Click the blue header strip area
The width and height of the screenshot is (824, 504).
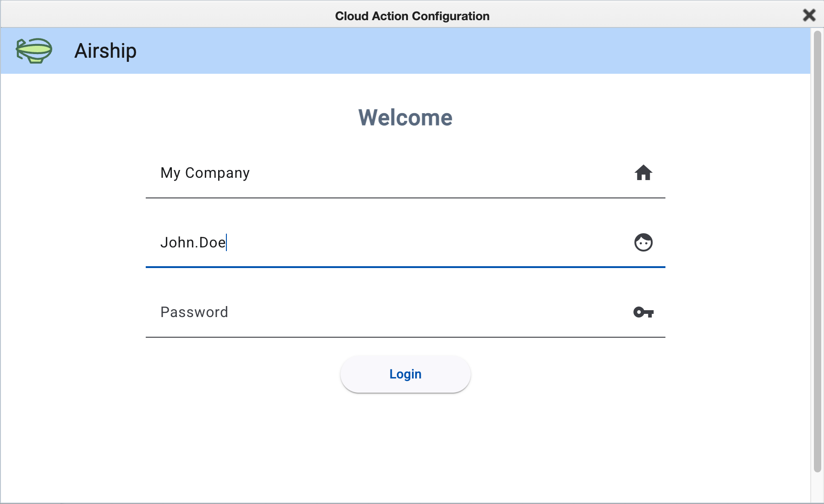[412, 51]
